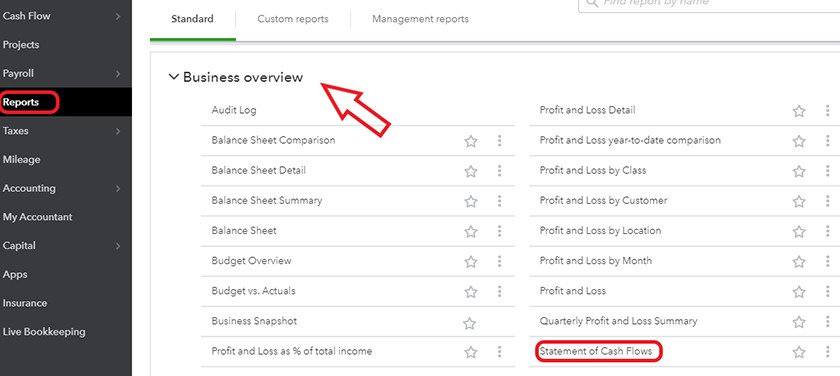Open the Audit Log report
The image size is (840, 376).
234,110
